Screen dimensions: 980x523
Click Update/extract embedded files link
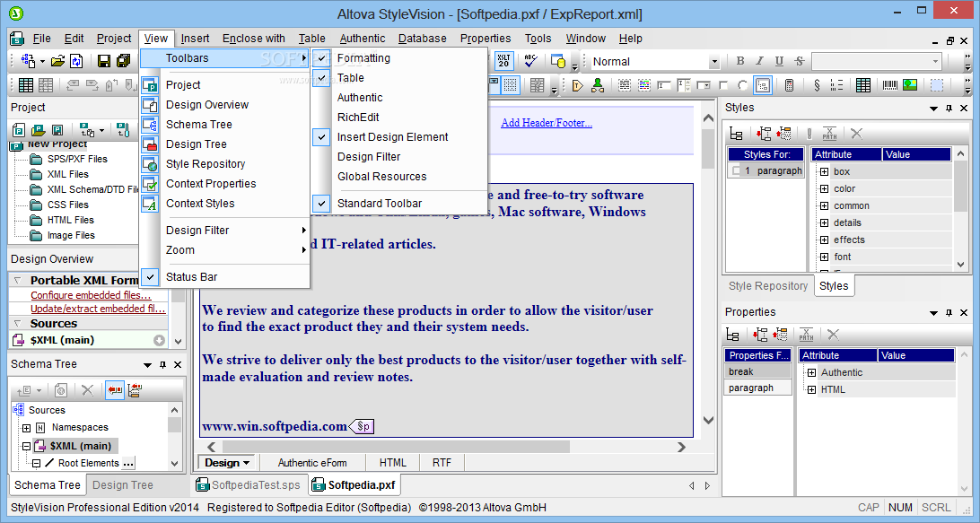[98, 309]
